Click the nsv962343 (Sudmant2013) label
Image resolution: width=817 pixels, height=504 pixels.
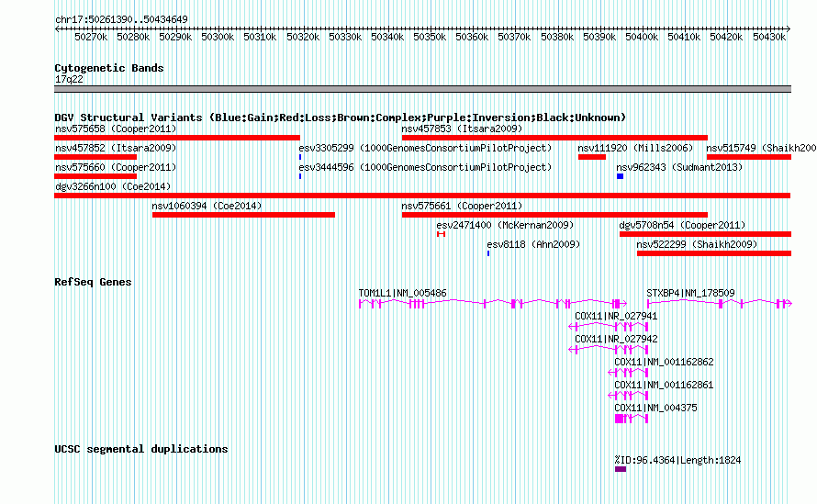(679, 167)
